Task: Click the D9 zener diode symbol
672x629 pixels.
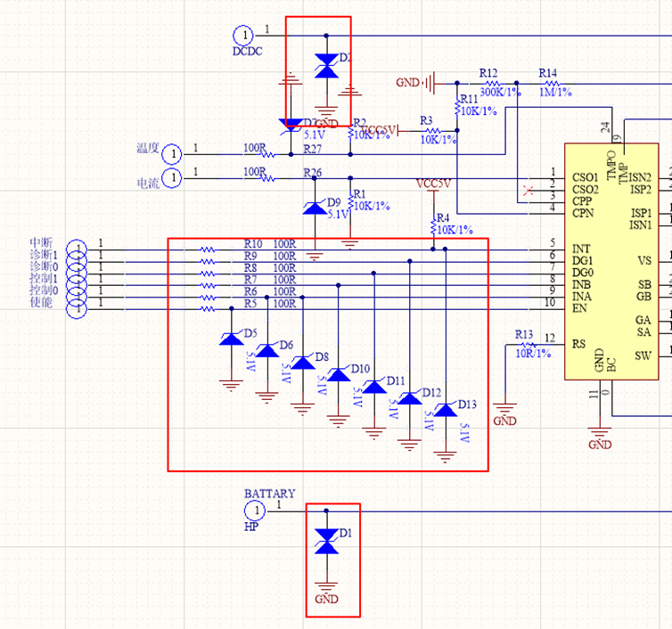Action: click(x=314, y=208)
